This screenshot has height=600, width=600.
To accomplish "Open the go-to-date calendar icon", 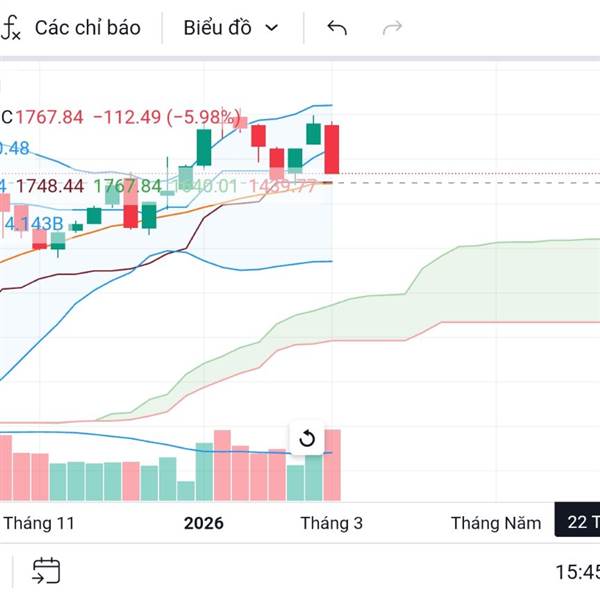I will click(46, 571).
